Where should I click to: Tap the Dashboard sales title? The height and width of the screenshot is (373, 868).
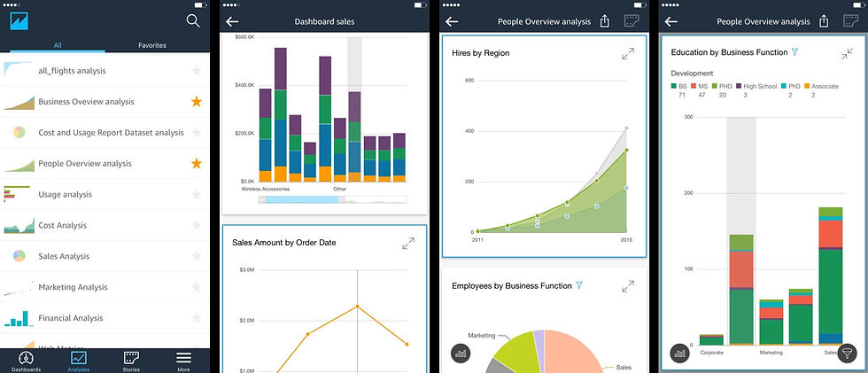click(x=324, y=21)
